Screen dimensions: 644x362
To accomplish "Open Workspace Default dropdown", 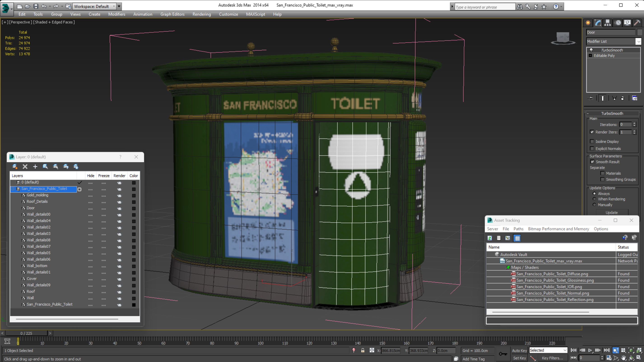I will coord(114,6).
